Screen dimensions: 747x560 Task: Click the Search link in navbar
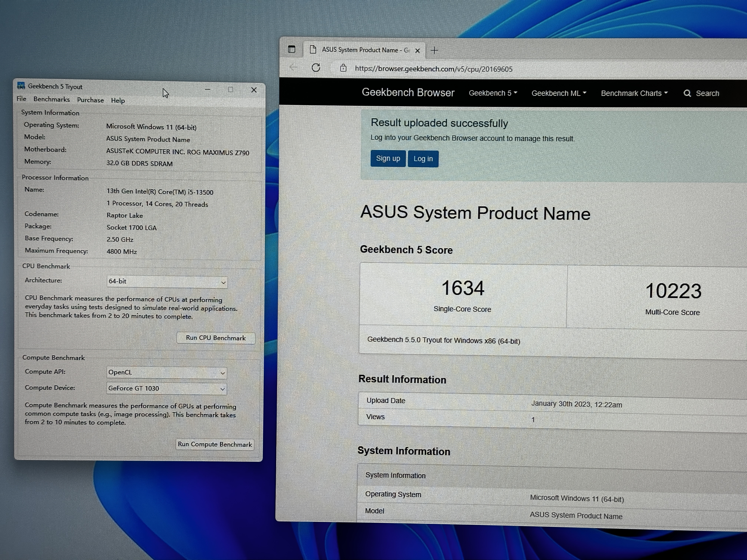pos(708,94)
